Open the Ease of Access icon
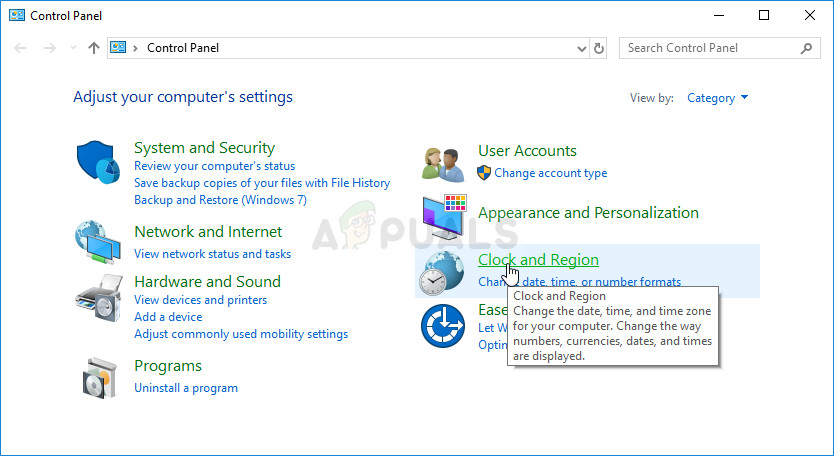 [x=440, y=325]
